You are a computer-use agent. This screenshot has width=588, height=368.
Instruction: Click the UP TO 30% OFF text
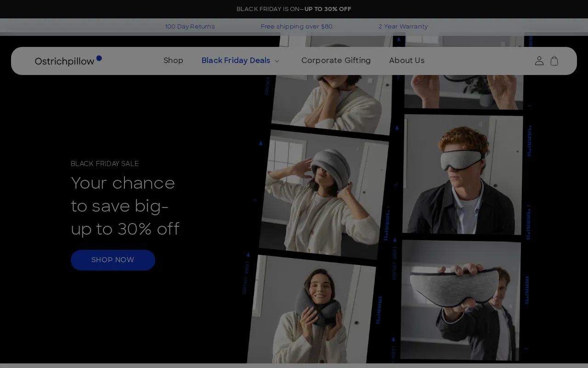click(x=328, y=9)
